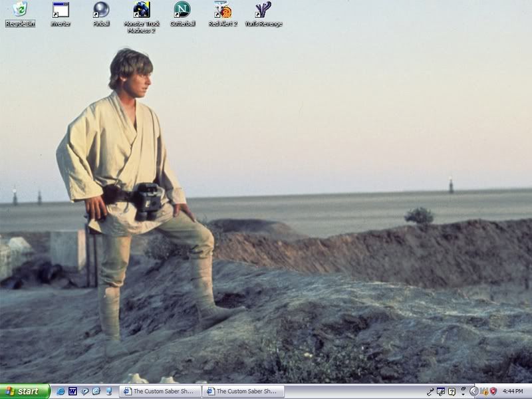Click the last Quick Launch icon
Viewport: 532px width, 399px height.
tap(108, 392)
